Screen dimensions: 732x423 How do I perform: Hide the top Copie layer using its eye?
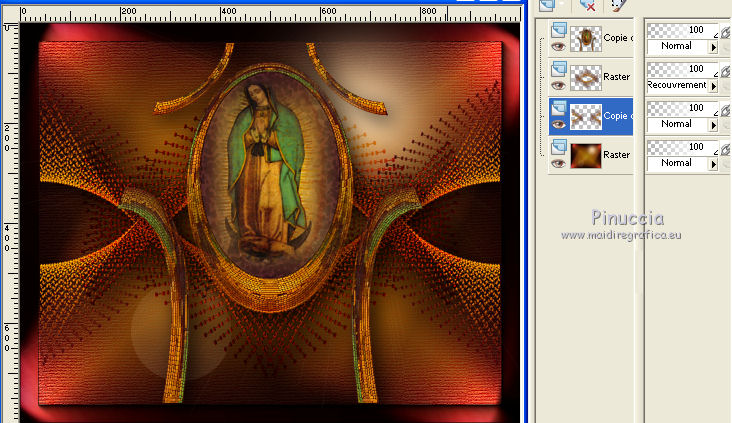[x=558, y=47]
